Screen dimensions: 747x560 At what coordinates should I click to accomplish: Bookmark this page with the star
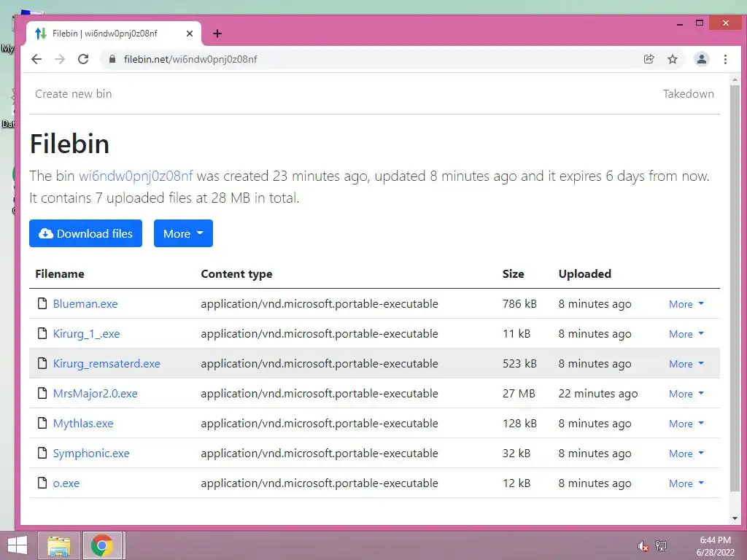[672, 59]
